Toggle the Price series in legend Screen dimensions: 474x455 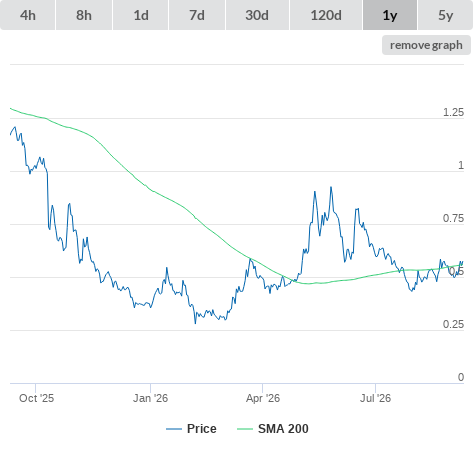(x=191, y=429)
